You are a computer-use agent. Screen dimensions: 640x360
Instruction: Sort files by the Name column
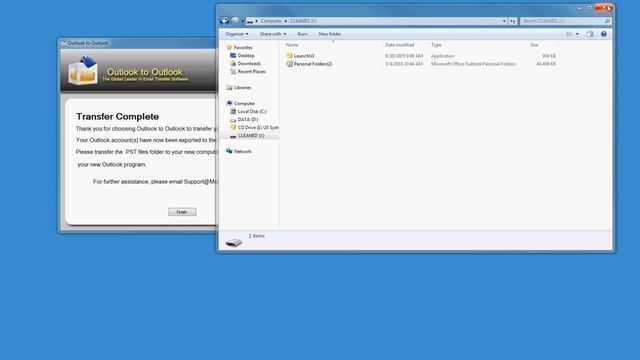292,45
